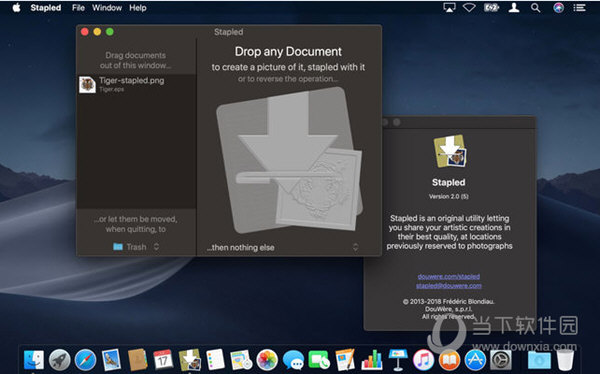Open the Mail stamp icon in Dock

pyautogui.click(x=111, y=360)
